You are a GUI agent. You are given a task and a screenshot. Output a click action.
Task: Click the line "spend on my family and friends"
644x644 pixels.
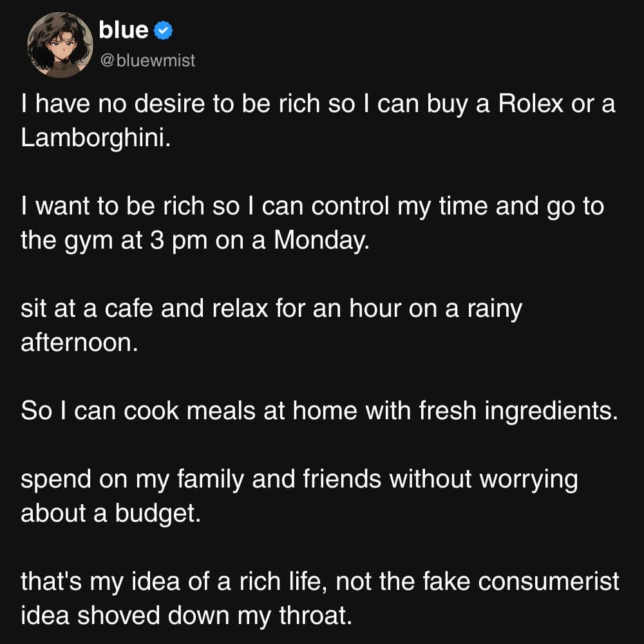click(x=299, y=479)
